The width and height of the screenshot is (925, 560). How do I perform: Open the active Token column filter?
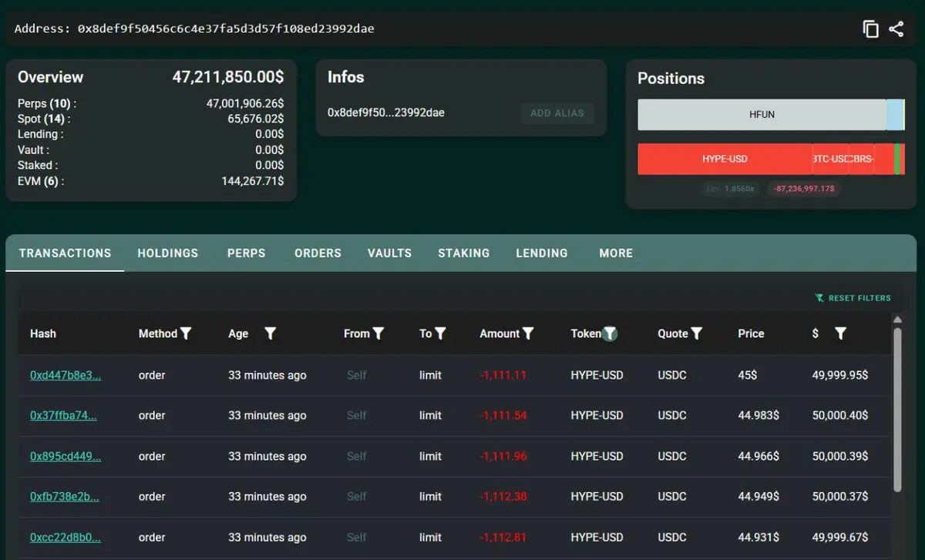click(x=610, y=334)
